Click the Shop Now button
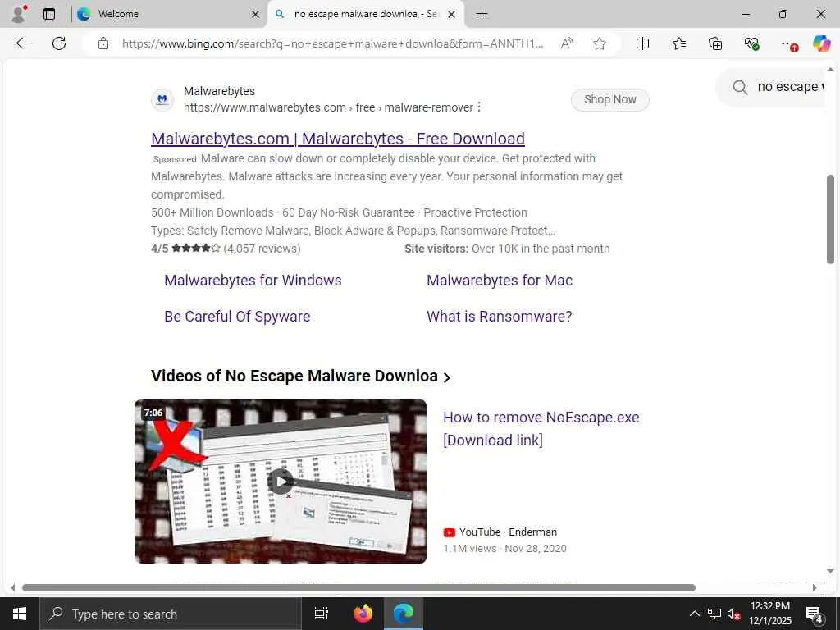This screenshot has height=630, width=840. (609, 99)
